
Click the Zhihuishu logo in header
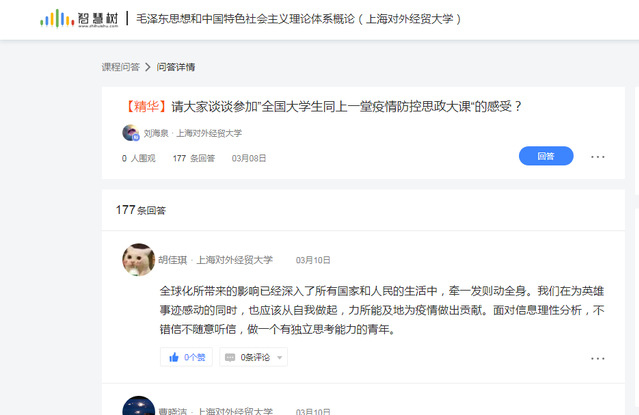pyautogui.click(x=79, y=19)
